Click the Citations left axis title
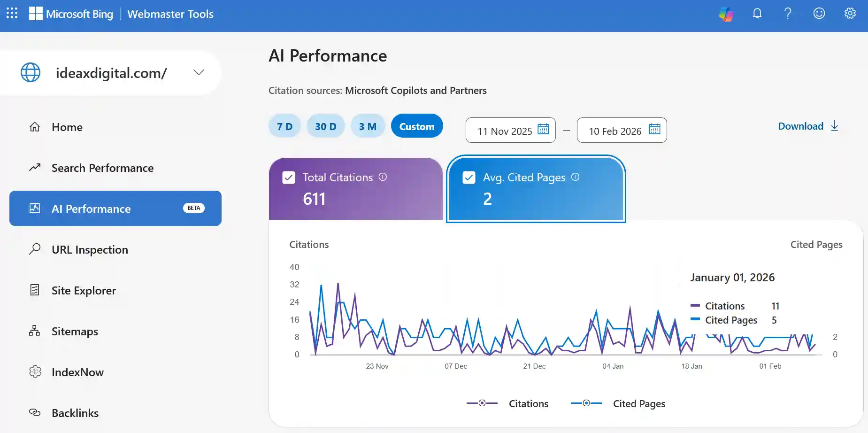This screenshot has width=868, height=433. pos(309,244)
